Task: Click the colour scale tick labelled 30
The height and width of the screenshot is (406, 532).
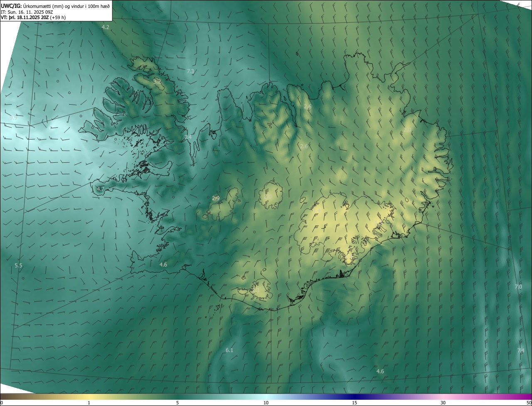Action: [x=443, y=403]
